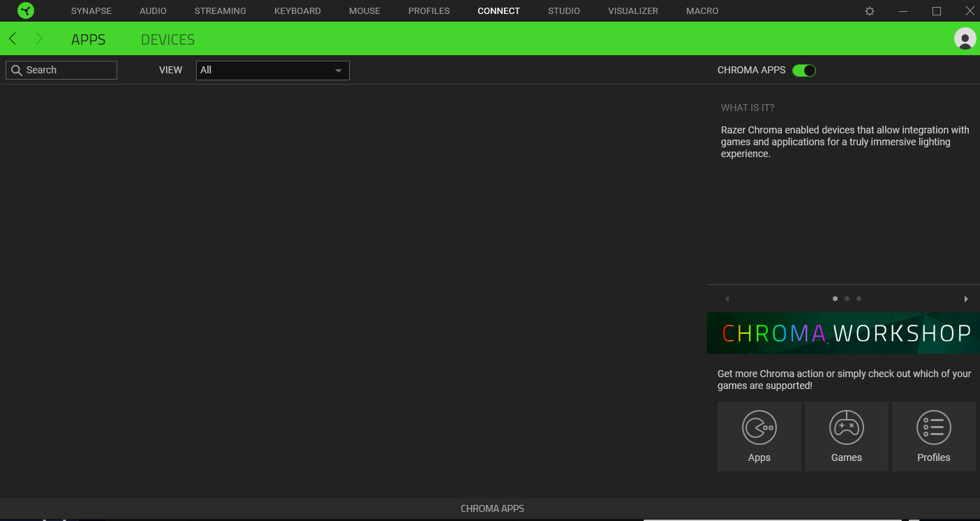Click the search magnifier icon

(17, 70)
